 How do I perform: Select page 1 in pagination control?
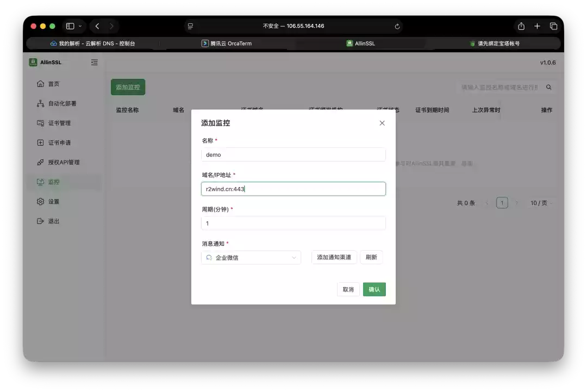[x=502, y=202]
